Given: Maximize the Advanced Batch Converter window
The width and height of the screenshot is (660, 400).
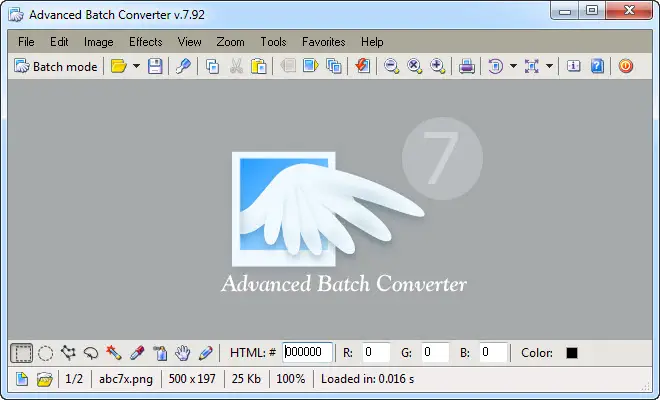Looking at the screenshot, I should pos(592,11).
